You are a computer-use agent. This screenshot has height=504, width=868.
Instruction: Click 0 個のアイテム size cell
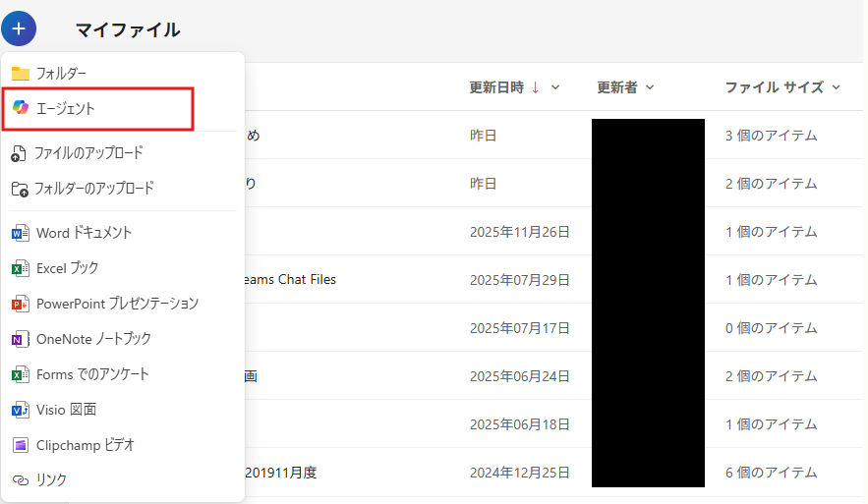point(771,328)
